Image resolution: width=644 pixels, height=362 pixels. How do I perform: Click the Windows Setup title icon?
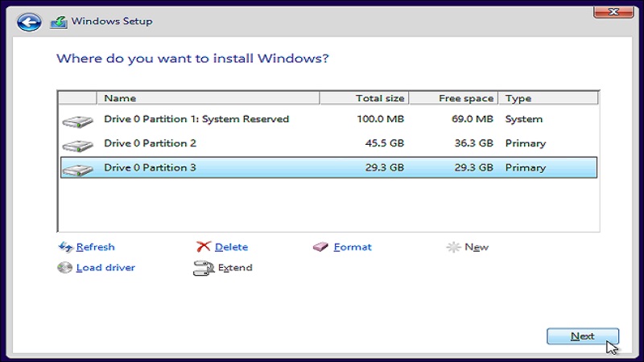point(59,23)
